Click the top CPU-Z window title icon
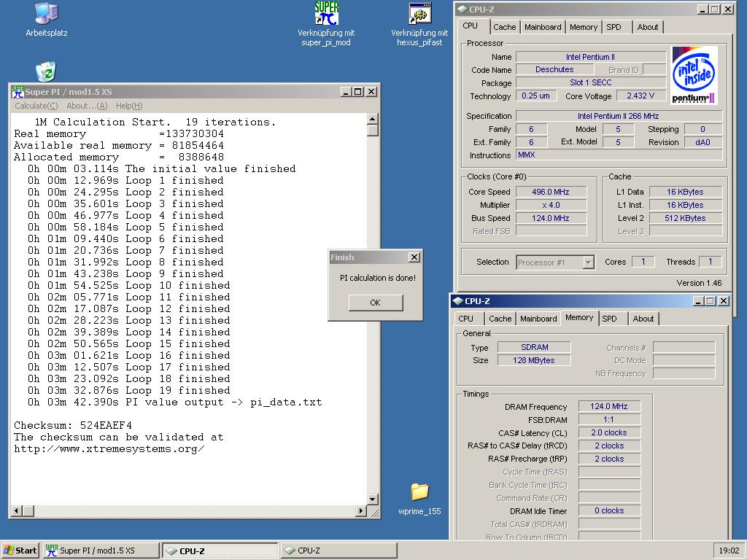Image resolution: width=747 pixels, height=560 pixels. tap(462, 9)
